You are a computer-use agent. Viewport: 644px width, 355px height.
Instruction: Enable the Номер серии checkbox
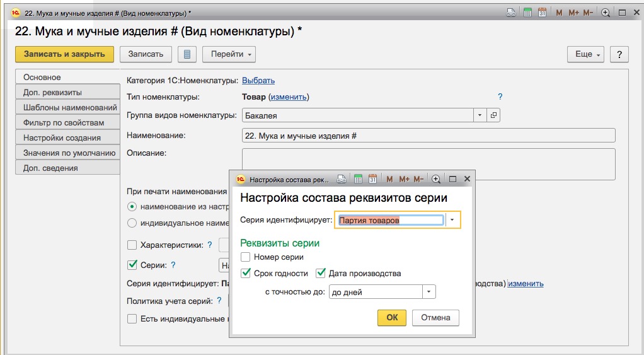(x=245, y=257)
